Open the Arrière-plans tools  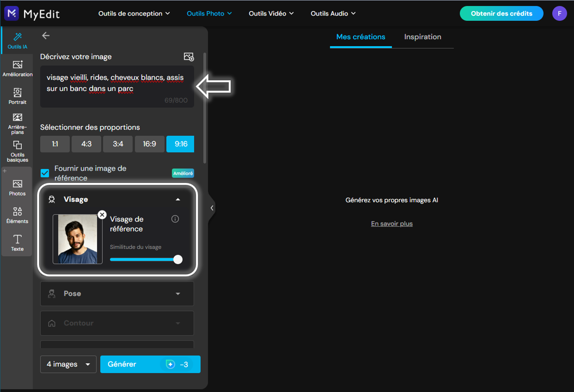click(17, 124)
